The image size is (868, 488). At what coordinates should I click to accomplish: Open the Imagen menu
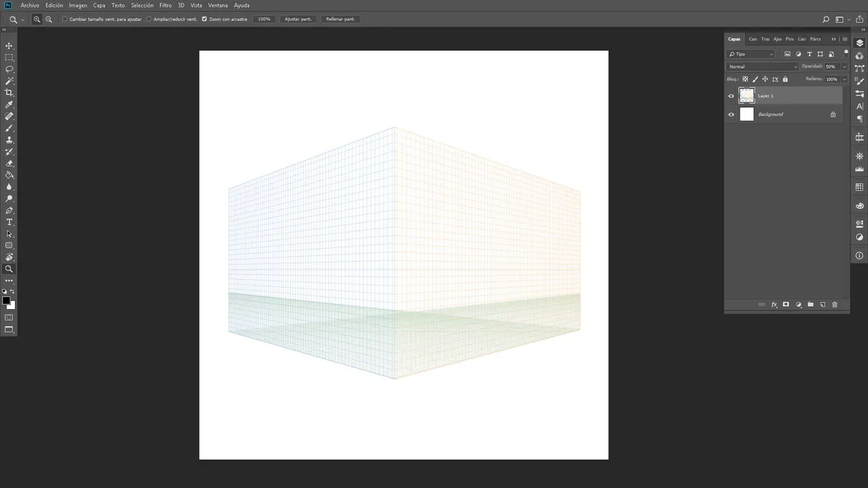click(78, 5)
